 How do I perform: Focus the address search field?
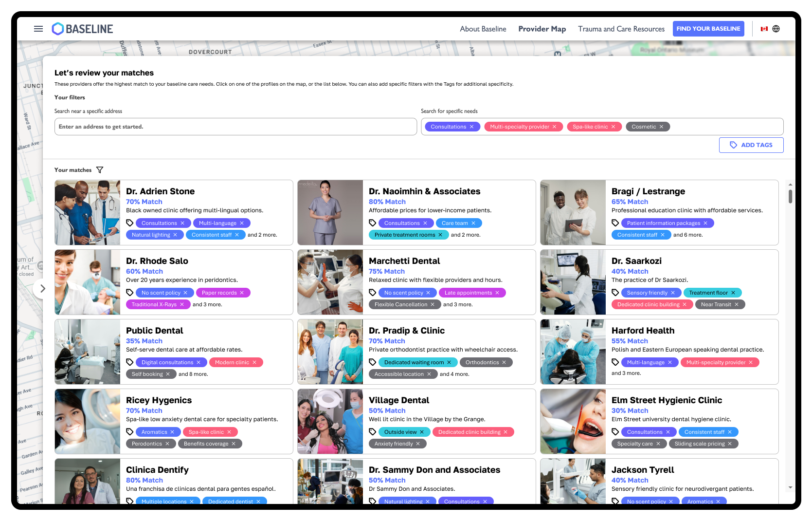[x=235, y=127]
